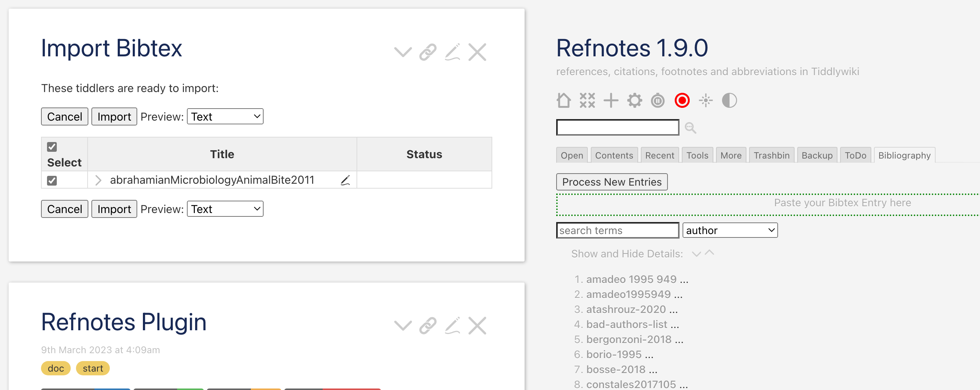Click the sun-like focus icon
The height and width of the screenshot is (390, 980).
point(706,101)
